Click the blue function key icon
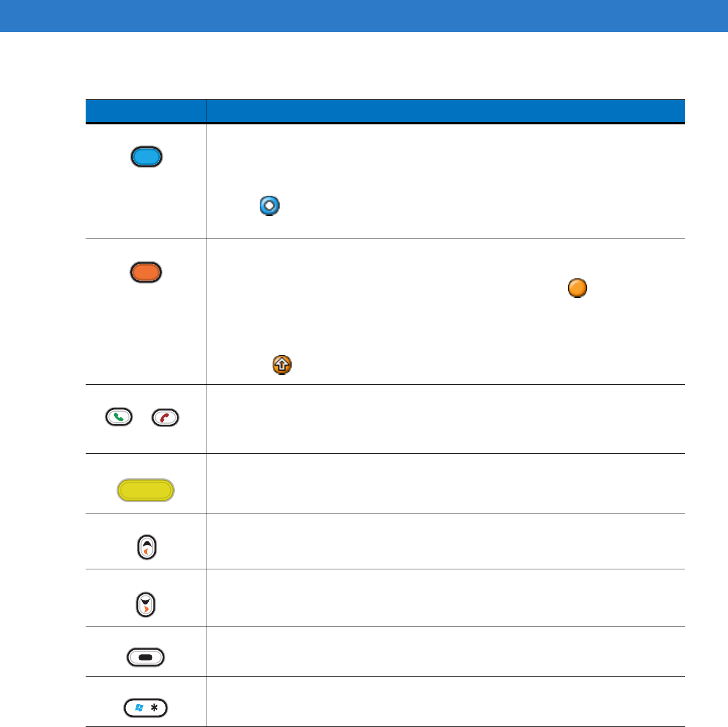728x727 pixels. (146, 157)
